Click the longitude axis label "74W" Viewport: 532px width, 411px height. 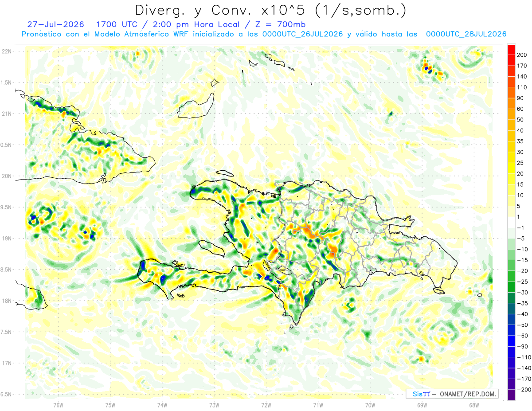[162, 404]
